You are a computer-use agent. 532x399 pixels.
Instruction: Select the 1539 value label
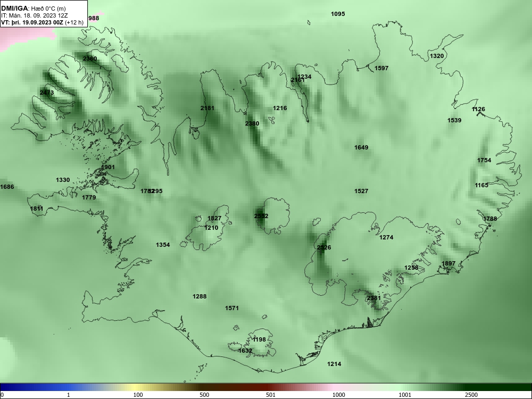point(454,120)
